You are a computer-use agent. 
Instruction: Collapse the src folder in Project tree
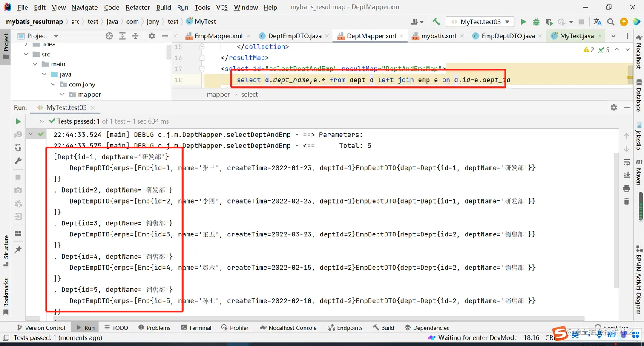coord(26,54)
